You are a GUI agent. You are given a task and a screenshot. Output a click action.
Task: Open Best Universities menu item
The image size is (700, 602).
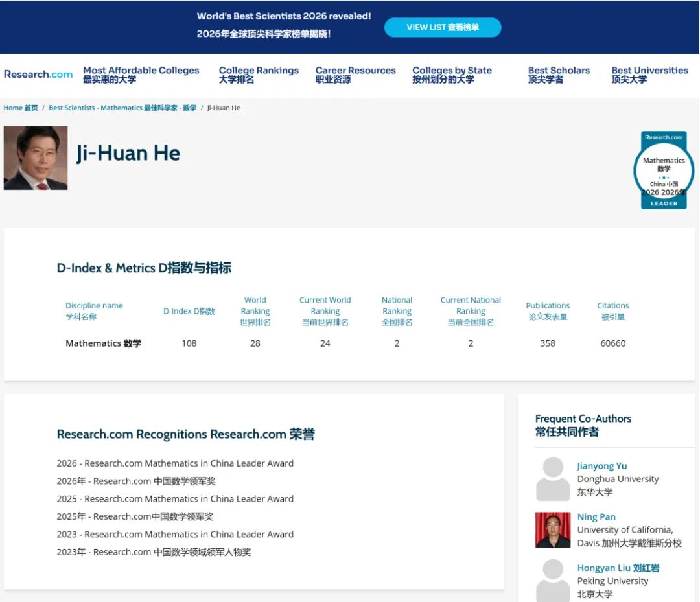coord(649,75)
